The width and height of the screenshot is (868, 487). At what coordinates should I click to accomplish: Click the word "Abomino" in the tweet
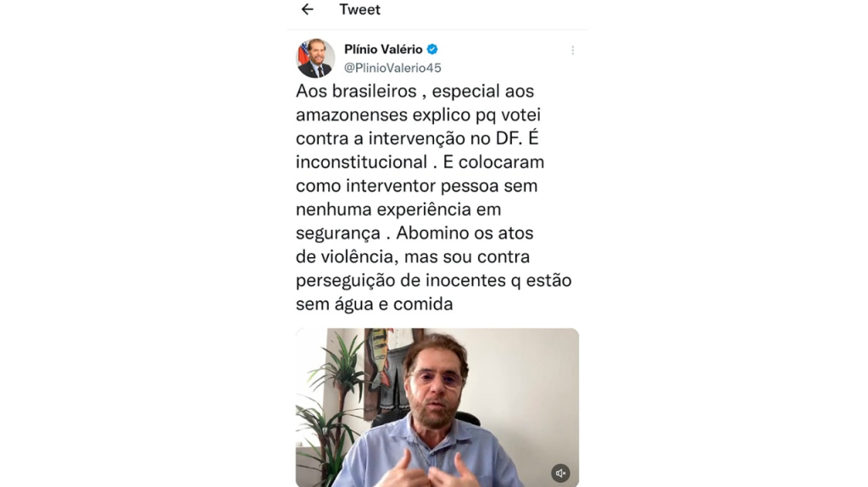432,232
